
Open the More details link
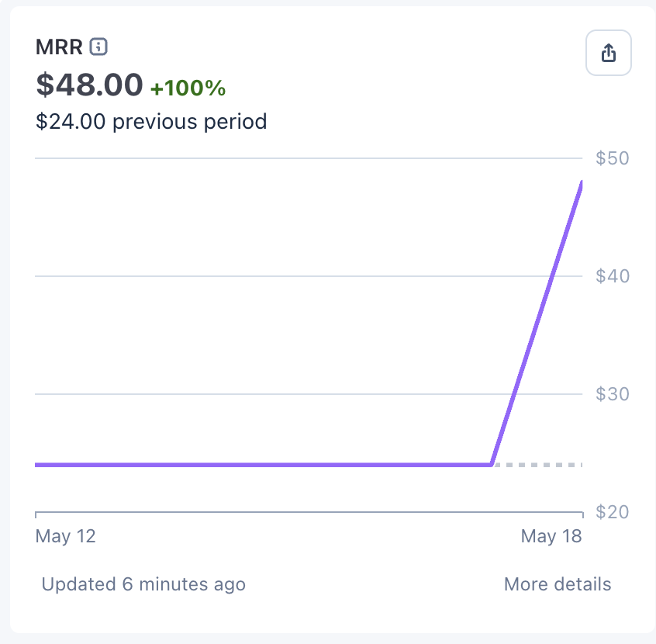tap(558, 584)
